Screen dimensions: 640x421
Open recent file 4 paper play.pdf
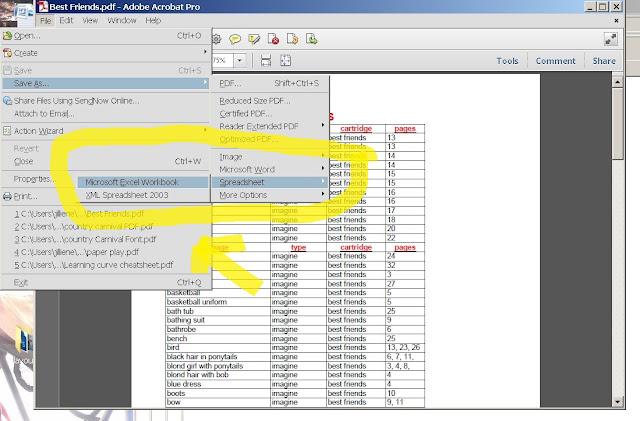tap(106, 252)
